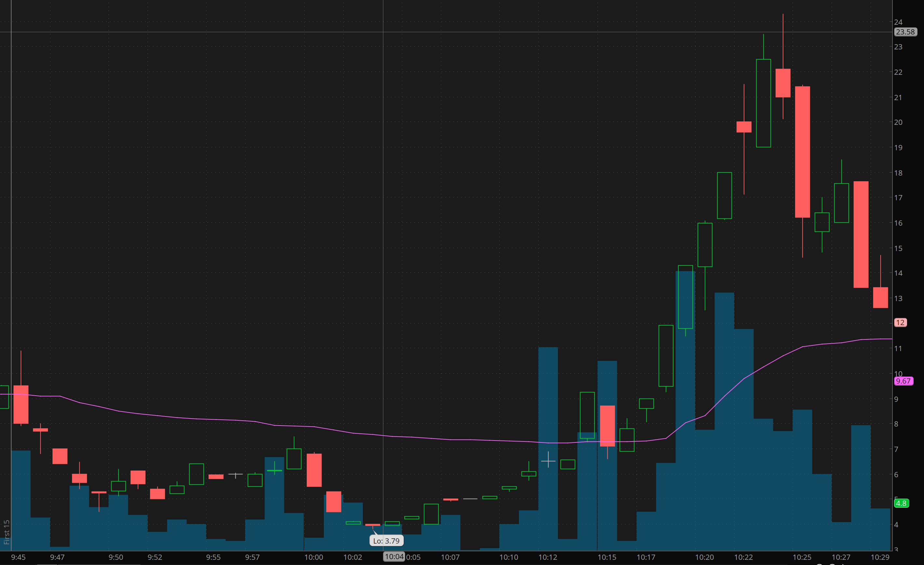
Task: Click the 10:00 time axis label
Action: [x=313, y=557]
